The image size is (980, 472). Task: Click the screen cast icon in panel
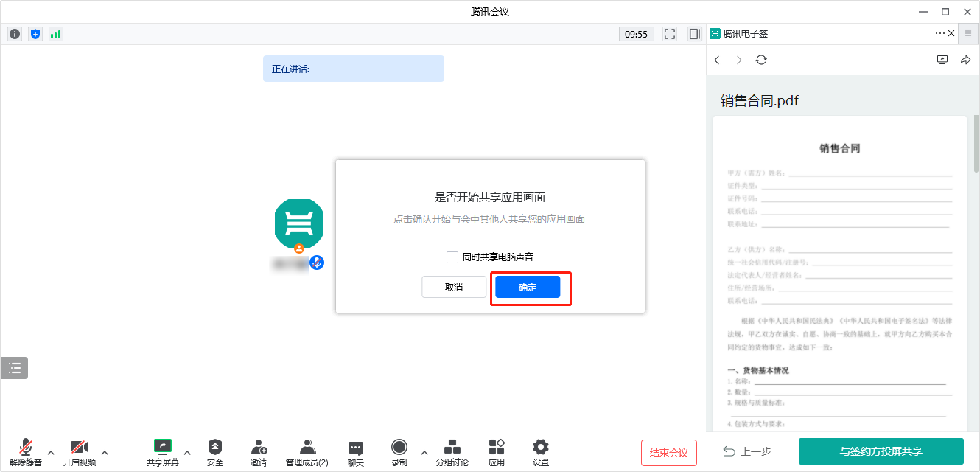942,60
